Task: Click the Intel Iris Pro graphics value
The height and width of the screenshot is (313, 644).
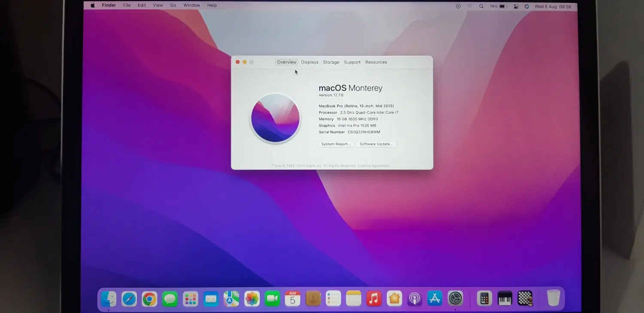Action: coord(357,126)
